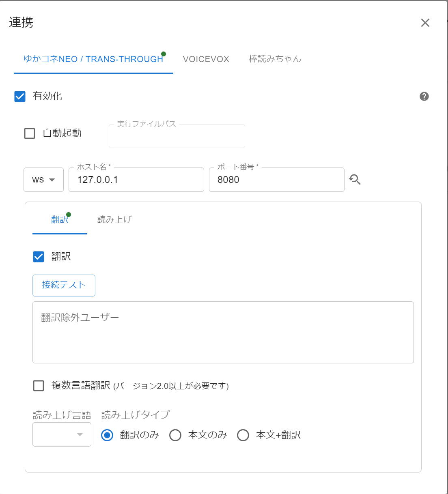The height and width of the screenshot is (494, 448).
Task: Select the 翻訳 sub-tab
Action: pyautogui.click(x=60, y=220)
